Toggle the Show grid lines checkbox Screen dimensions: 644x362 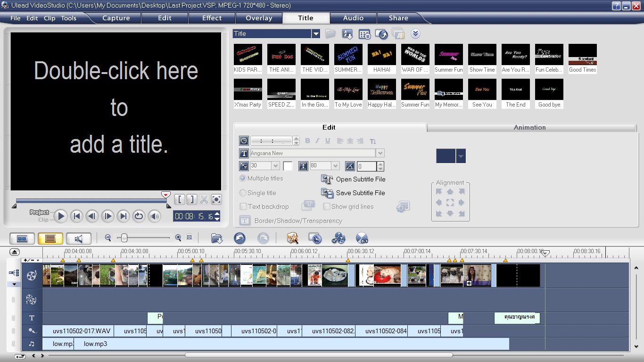327,206
